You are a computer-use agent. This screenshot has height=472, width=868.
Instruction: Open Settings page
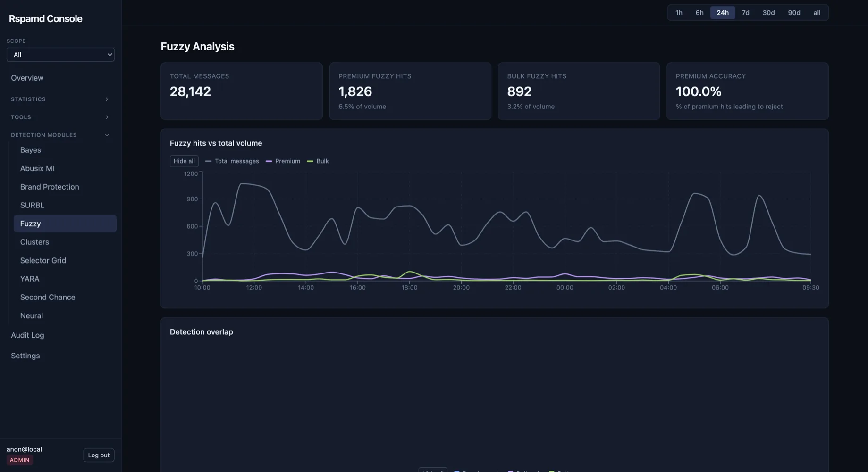[x=25, y=356]
